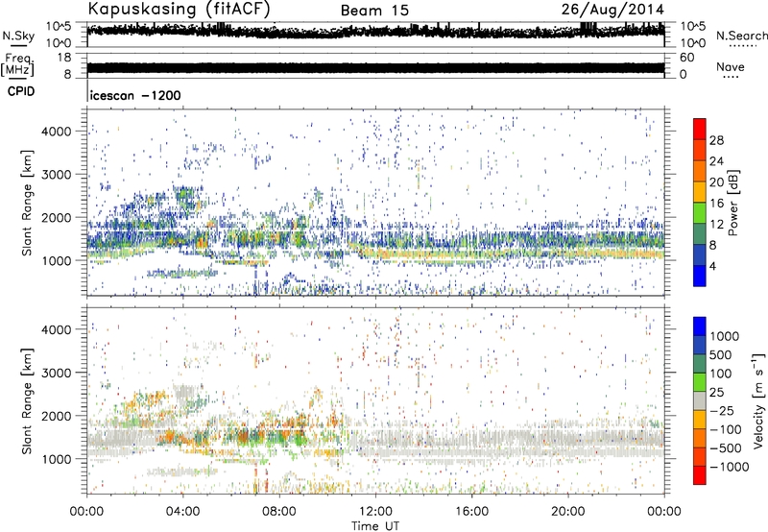768x532 pixels.
Task: Click the velocity scale value '1000'
Action: (724, 335)
